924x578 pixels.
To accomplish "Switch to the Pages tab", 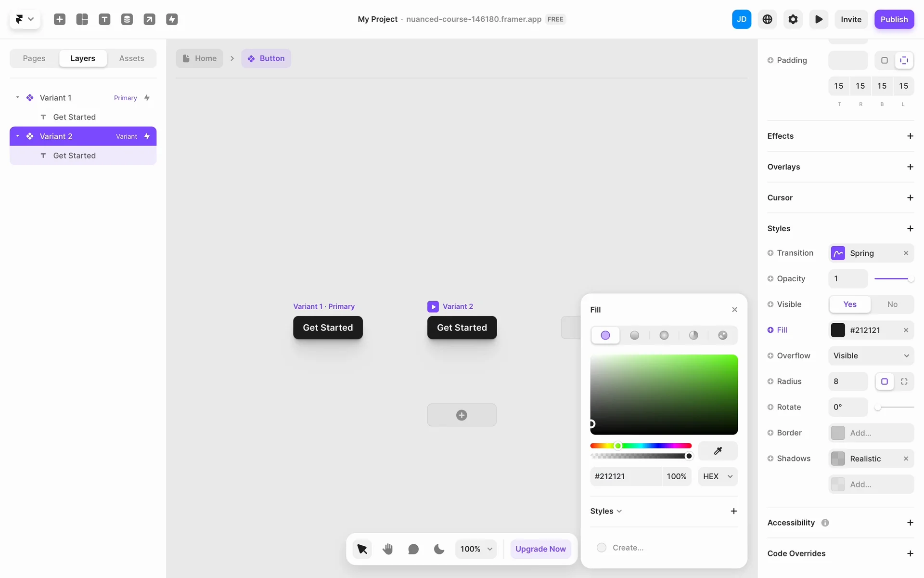I will [34, 58].
